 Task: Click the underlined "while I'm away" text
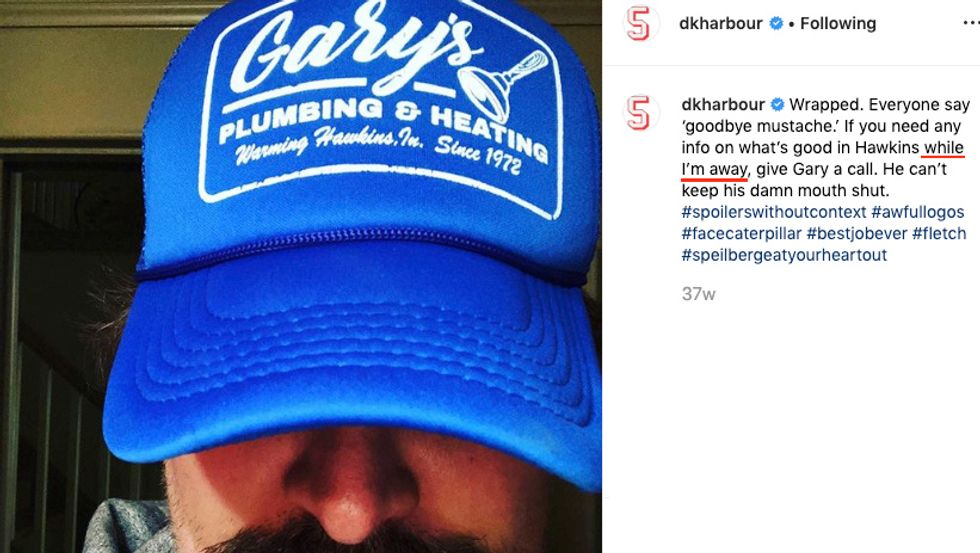[x=822, y=159]
